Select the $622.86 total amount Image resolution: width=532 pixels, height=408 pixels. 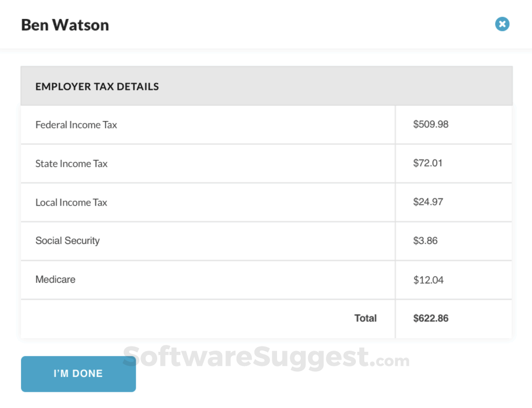431,318
